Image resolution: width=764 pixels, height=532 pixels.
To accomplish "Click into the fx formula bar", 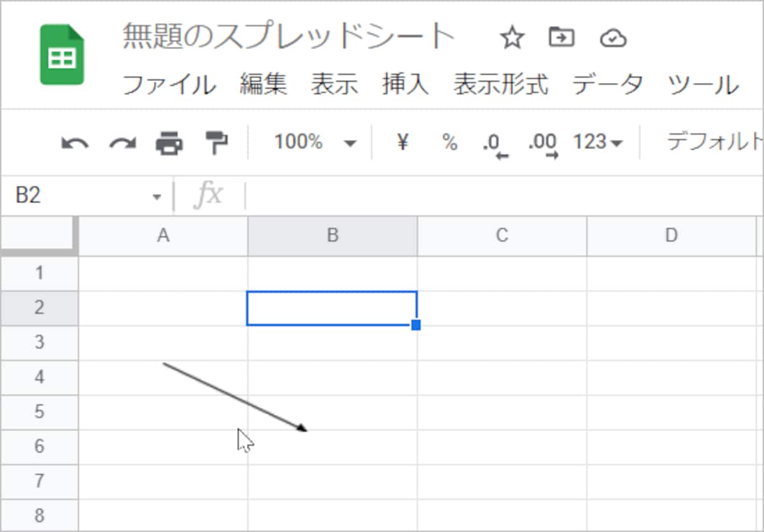I will pos(503,196).
